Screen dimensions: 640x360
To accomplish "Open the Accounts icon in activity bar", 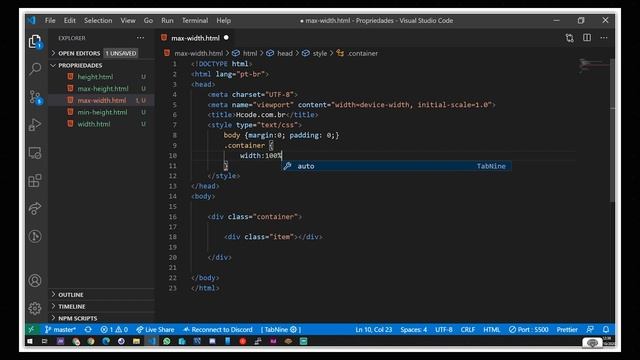I will [35, 280].
